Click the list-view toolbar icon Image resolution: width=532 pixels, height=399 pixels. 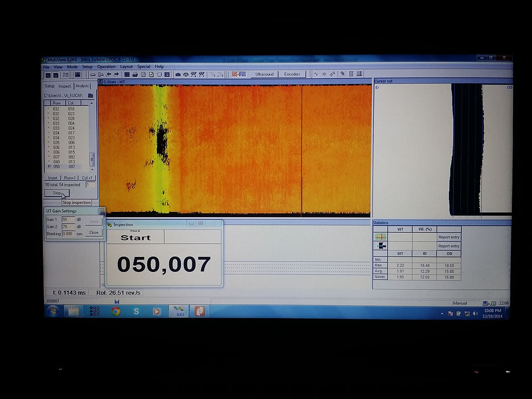click(66, 75)
